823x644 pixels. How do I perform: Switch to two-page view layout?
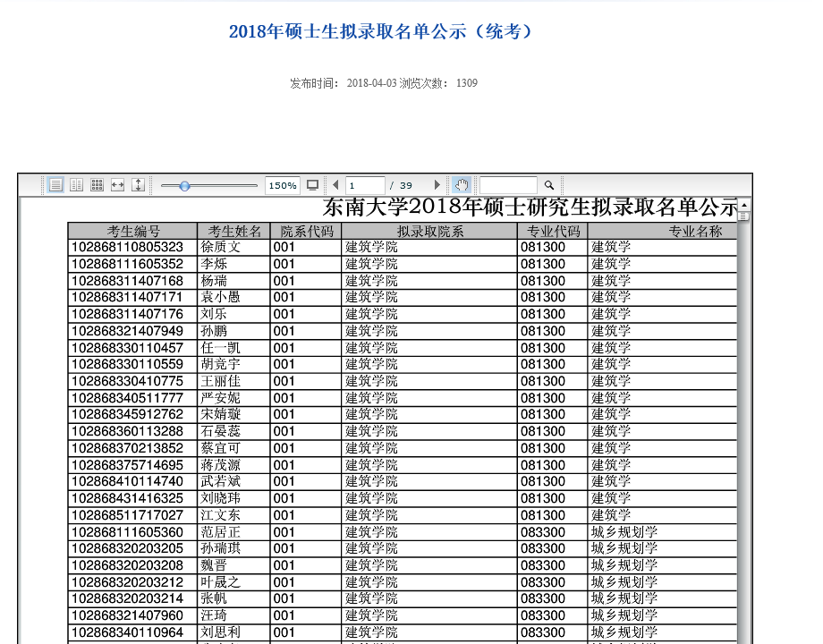pos(77,185)
